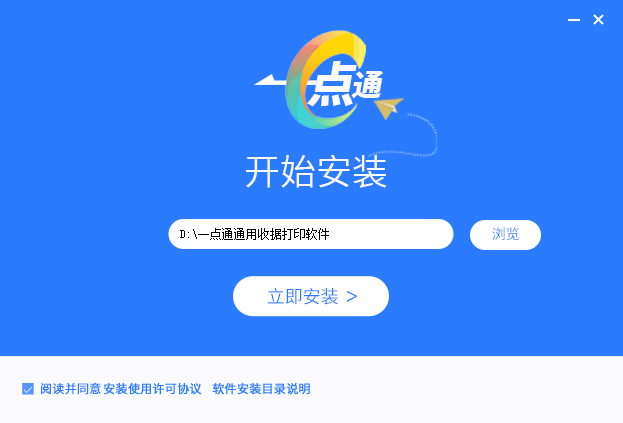Click the 软件 characters at path end
The image size is (623, 423).
pyautogui.click(x=317, y=234)
